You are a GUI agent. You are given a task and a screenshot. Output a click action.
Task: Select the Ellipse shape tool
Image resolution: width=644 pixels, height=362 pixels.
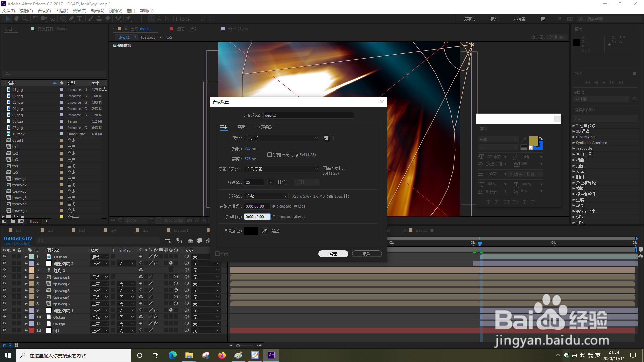click(x=63, y=19)
